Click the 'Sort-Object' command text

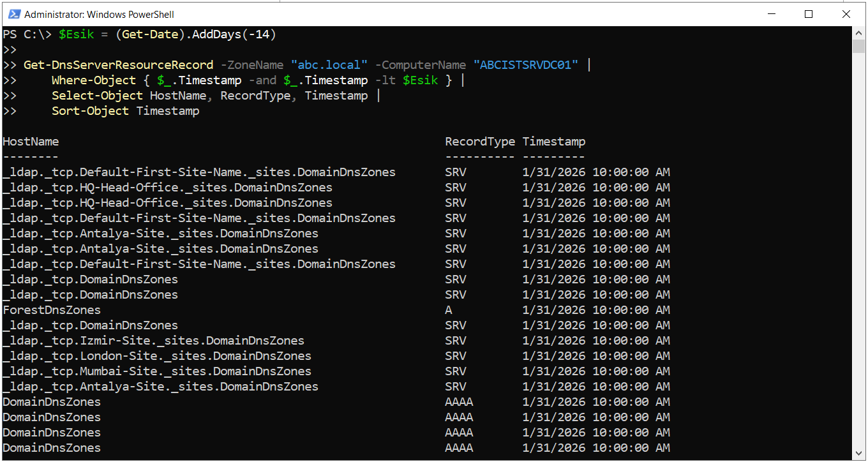tap(90, 111)
